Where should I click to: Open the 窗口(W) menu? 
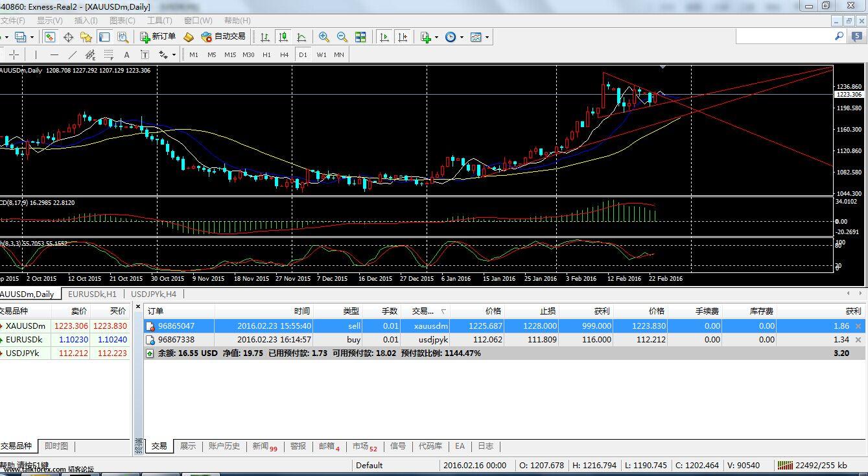(198, 21)
